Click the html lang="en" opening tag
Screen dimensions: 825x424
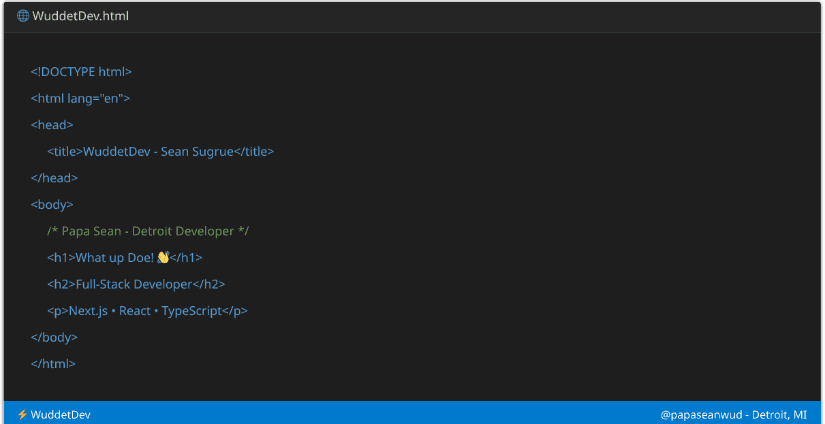80,98
